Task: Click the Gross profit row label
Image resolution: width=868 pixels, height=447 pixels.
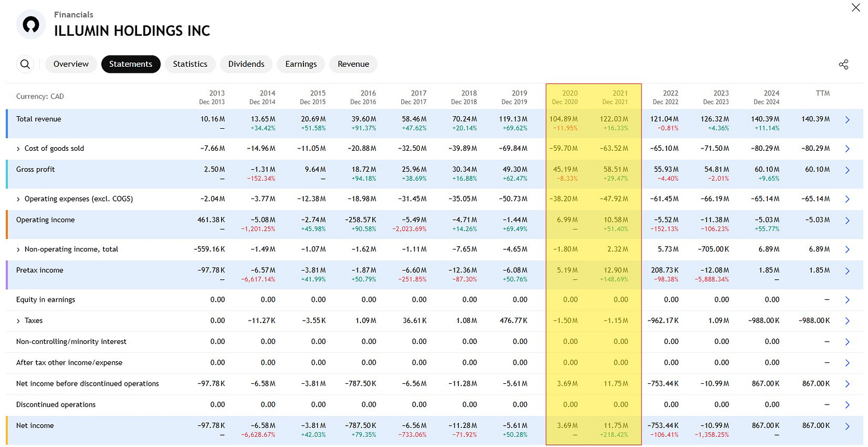Action: pyautogui.click(x=35, y=169)
